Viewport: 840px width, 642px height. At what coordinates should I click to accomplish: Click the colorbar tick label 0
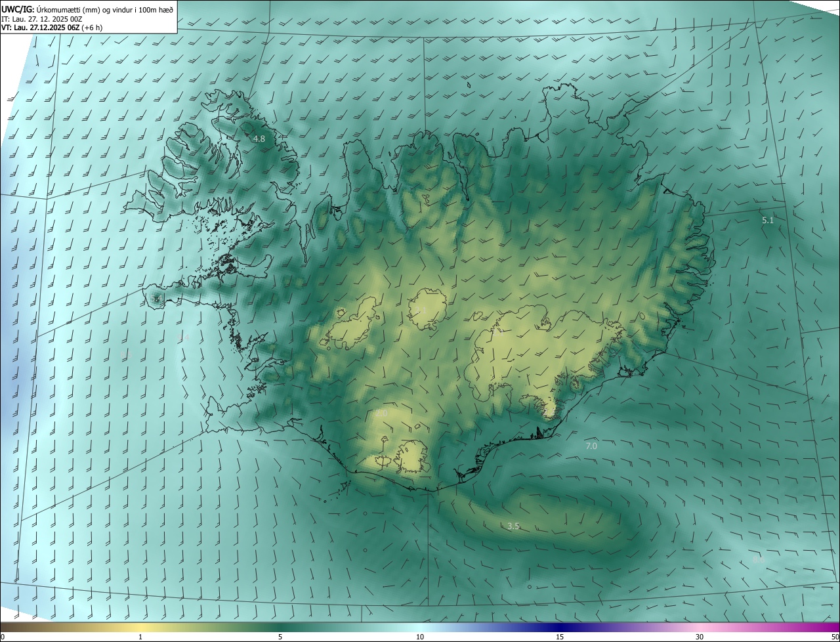click(3, 637)
